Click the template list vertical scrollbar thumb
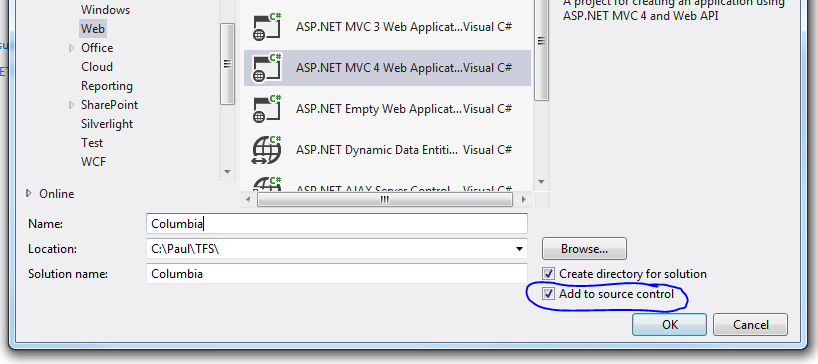The image size is (818, 364). 542,50
